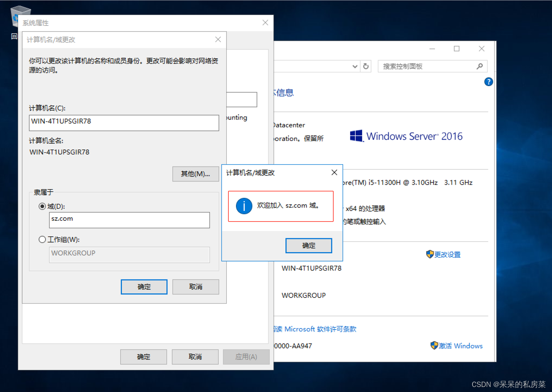Close the control panel system window

[x=481, y=49]
